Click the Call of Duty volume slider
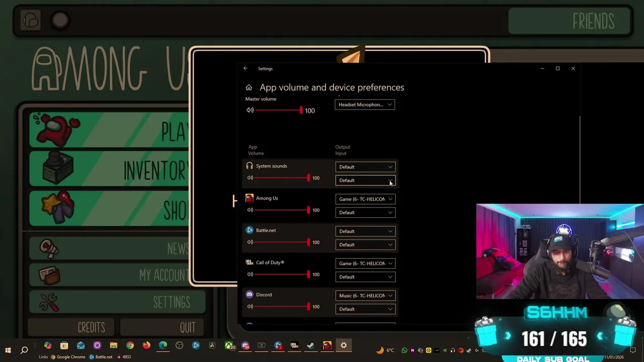This screenshot has height=362, width=644. click(x=282, y=275)
